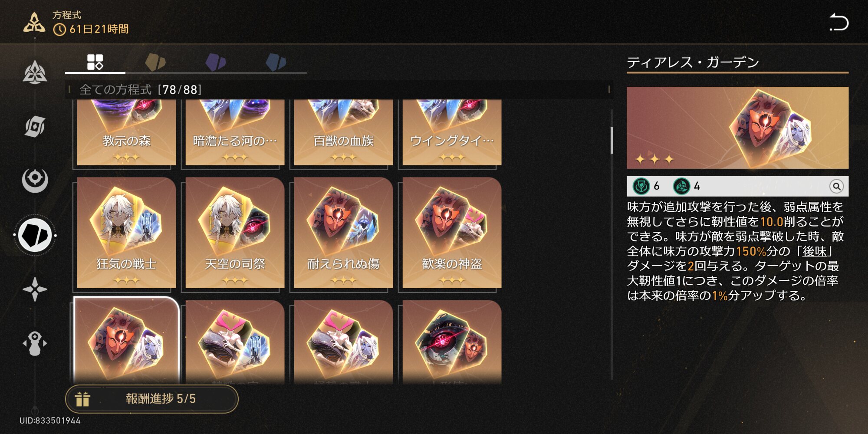Screen dimensions: 868x434
Task: Click the underlined 後味 keyword link
Action: (x=815, y=251)
